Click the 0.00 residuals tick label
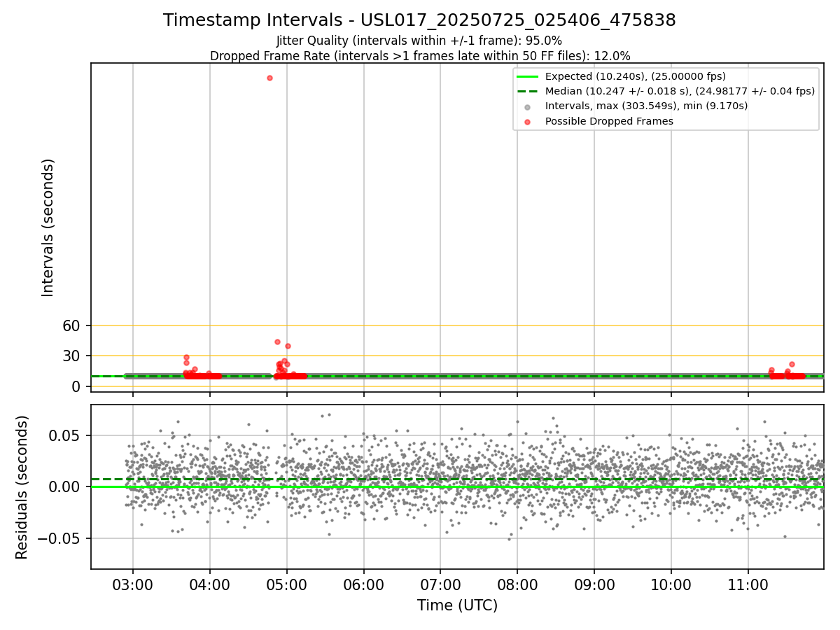Image resolution: width=840 pixels, height=630 pixels. 66,487
